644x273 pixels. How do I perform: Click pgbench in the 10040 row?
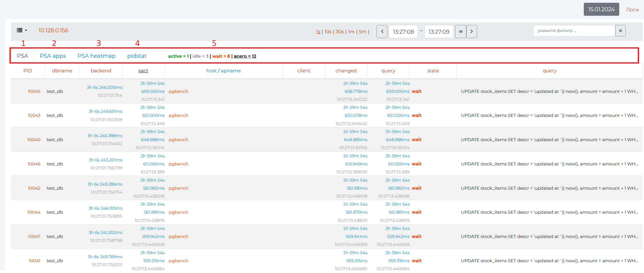(178, 140)
